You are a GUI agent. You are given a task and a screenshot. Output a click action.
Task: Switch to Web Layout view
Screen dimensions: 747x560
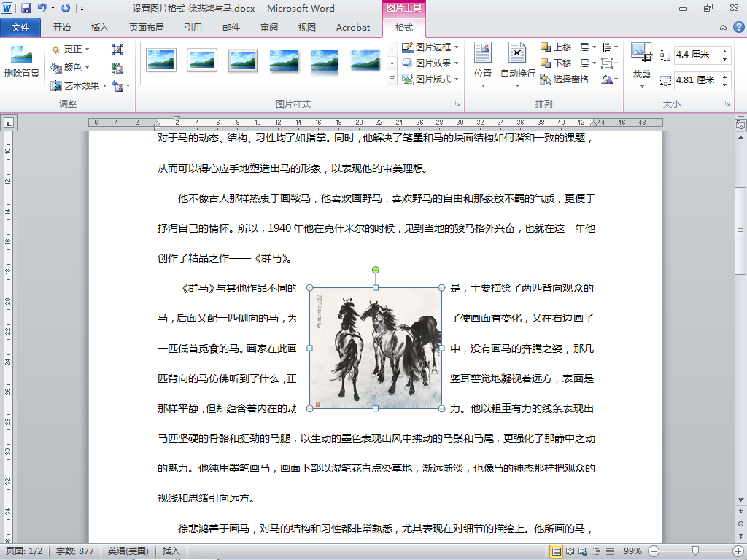coord(583,551)
